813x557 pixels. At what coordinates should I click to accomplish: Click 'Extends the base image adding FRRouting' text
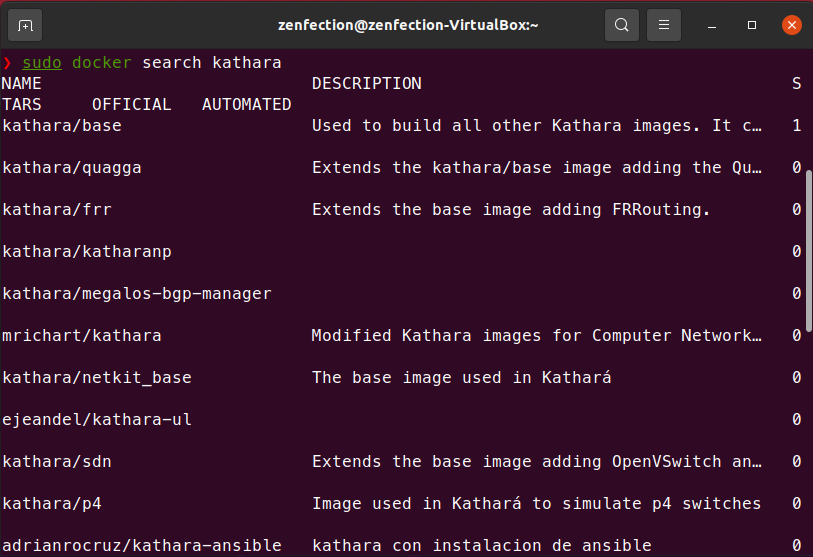(511, 210)
